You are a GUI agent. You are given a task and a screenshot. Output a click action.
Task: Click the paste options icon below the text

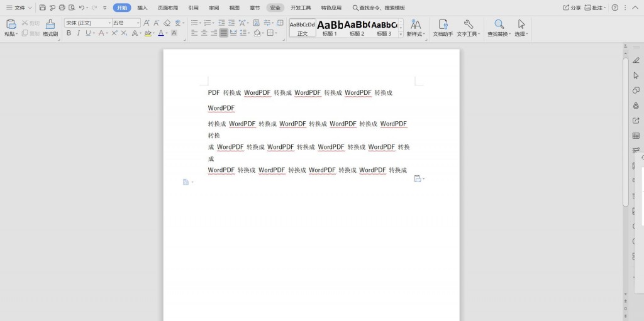418,178
